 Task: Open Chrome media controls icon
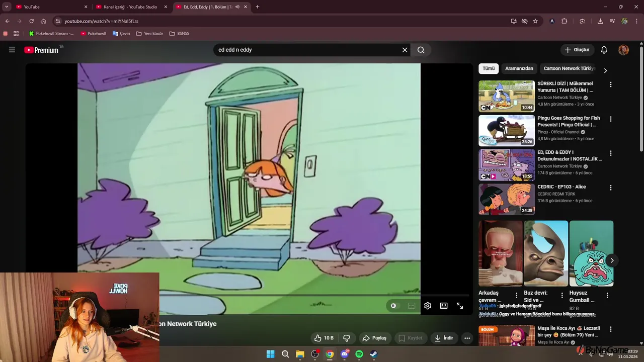click(x=612, y=21)
